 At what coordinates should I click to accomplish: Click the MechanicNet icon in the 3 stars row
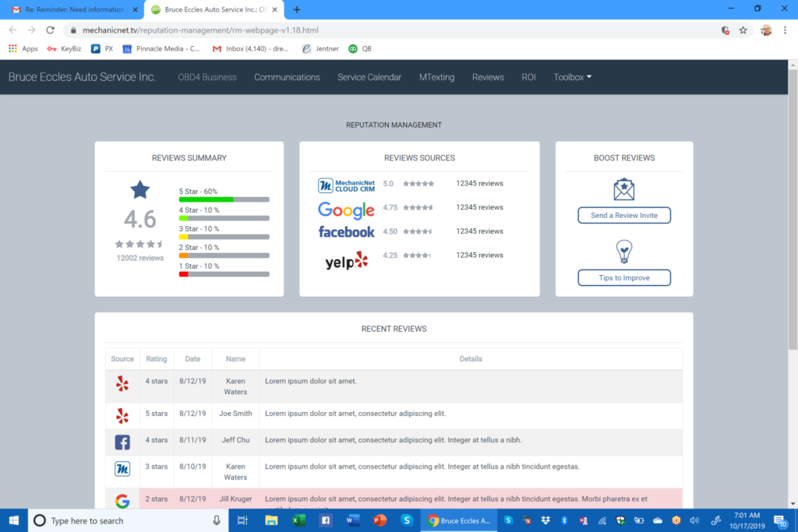[x=122, y=468]
